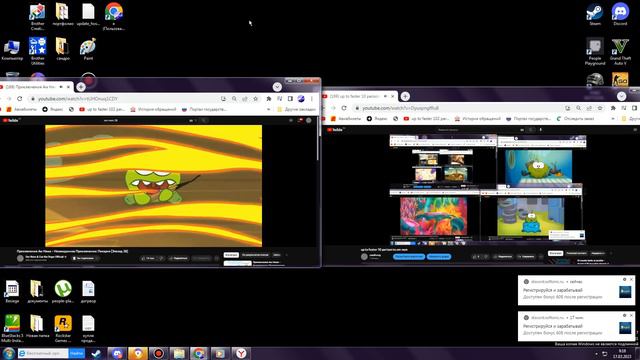
Task: Close the up to faster tab in right Chrome
Action: pyautogui.click(x=393, y=96)
